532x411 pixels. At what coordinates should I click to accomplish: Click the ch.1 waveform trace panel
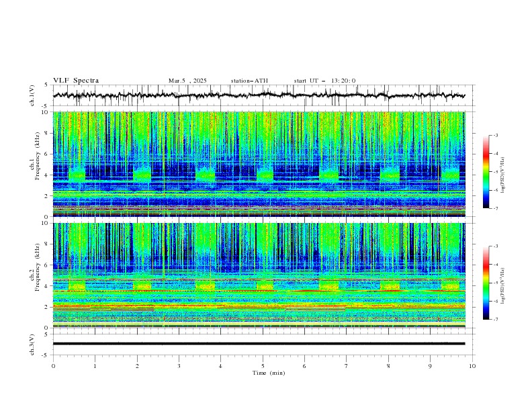(x=264, y=95)
